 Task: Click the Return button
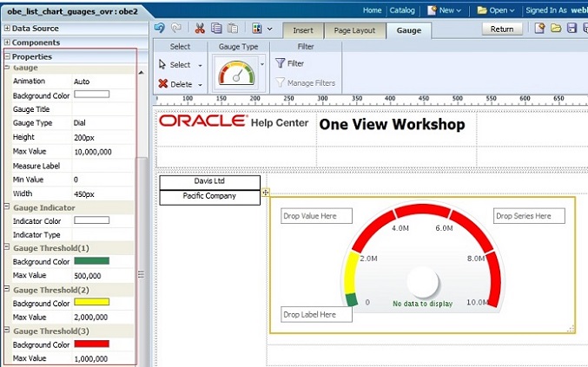point(502,29)
